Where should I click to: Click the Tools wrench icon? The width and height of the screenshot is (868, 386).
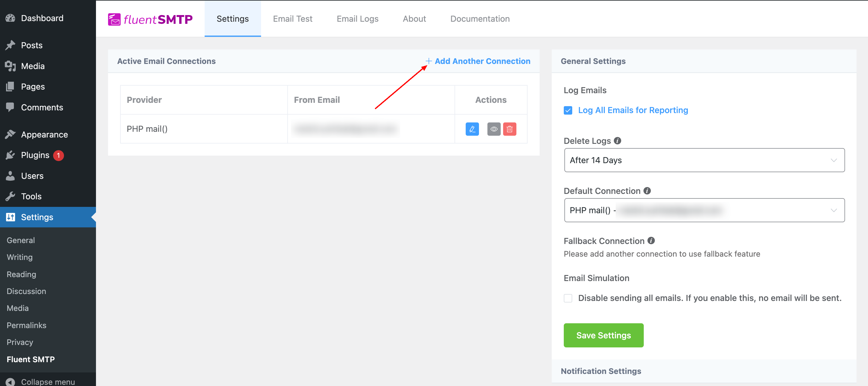tap(11, 196)
